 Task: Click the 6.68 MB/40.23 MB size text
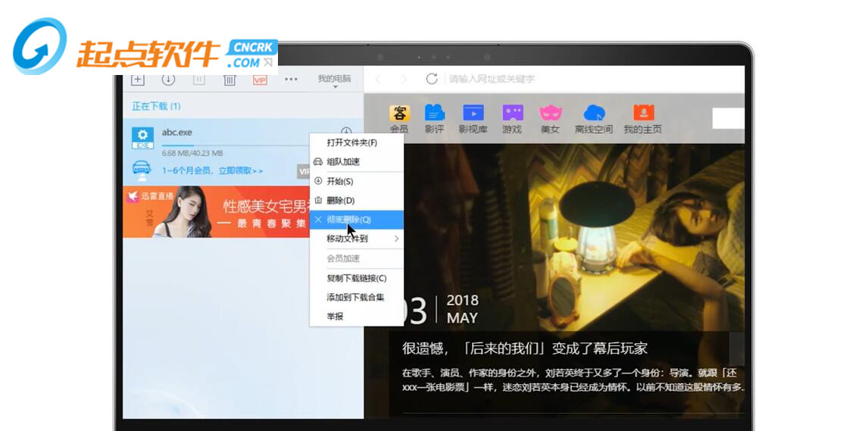(192, 153)
